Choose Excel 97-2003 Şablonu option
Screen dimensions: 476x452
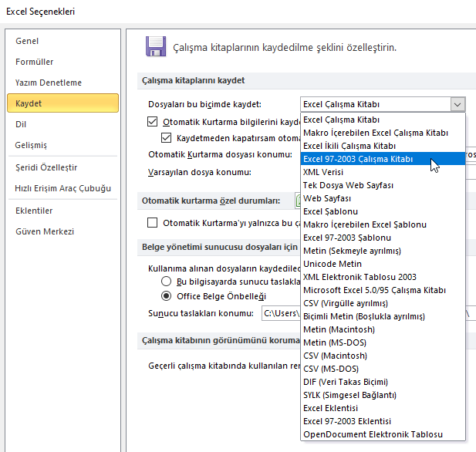(x=383, y=238)
